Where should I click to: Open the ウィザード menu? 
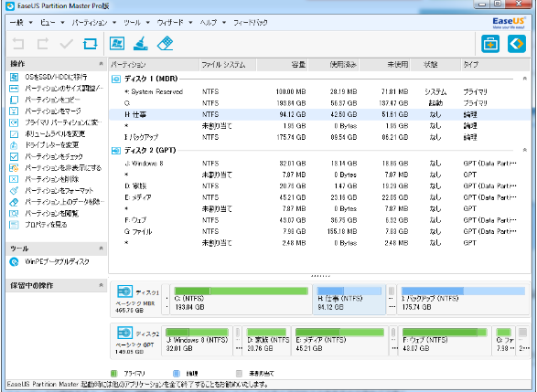point(175,23)
